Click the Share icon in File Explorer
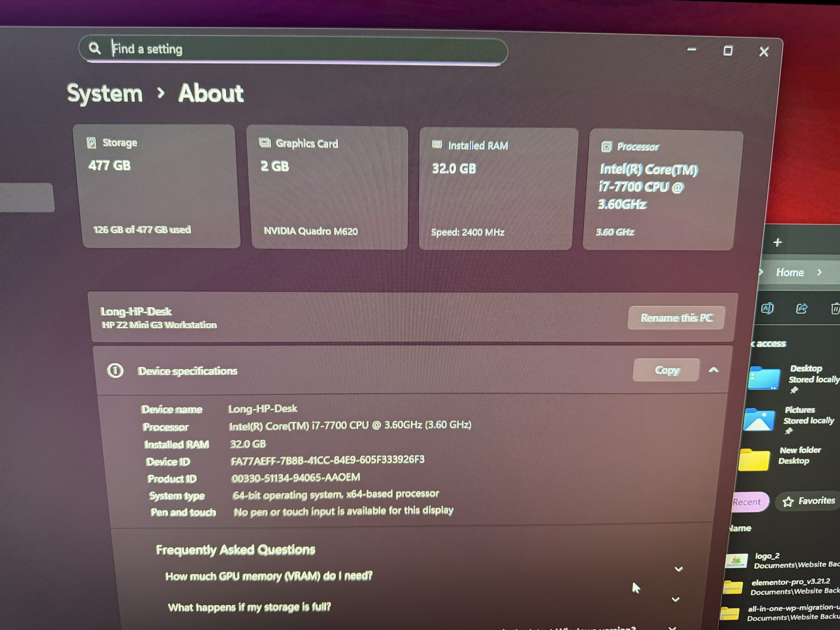This screenshot has height=630, width=840. (x=801, y=308)
